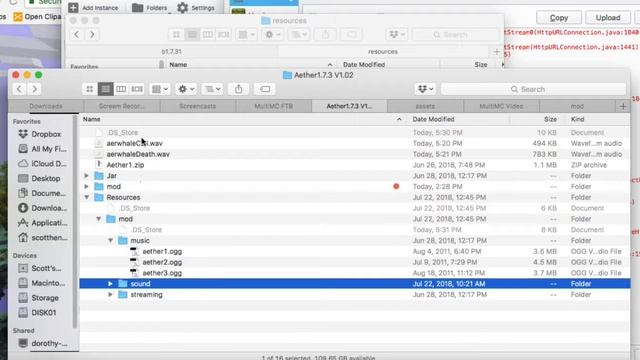Viewport: 640px width, 360px height.
Task: Open scotthen... home folder in sidebar
Action: pyautogui.click(x=43, y=238)
